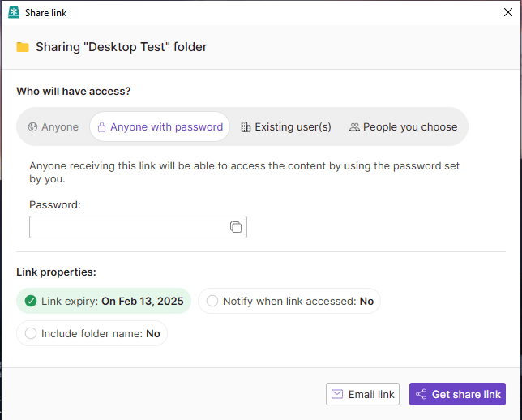Click the app logo in title bar
Image resolution: width=522 pixels, height=420 pixels.
[14, 12]
